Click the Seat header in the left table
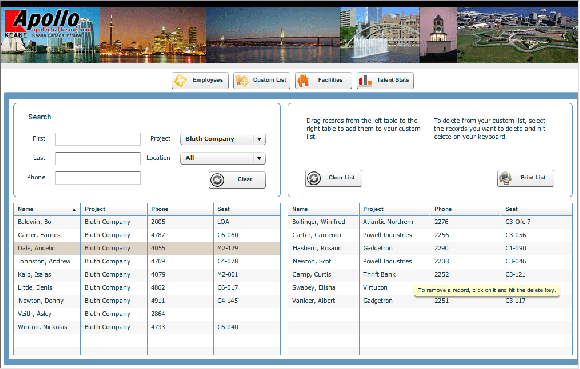580x369 pixels. (247, 209)
